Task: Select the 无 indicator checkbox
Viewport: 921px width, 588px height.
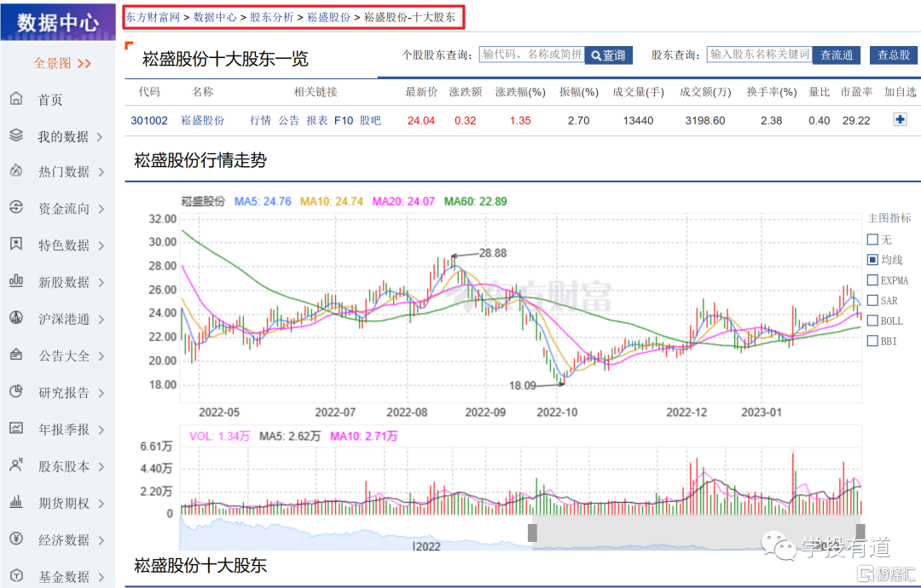Action: click(x=873, y=239)
